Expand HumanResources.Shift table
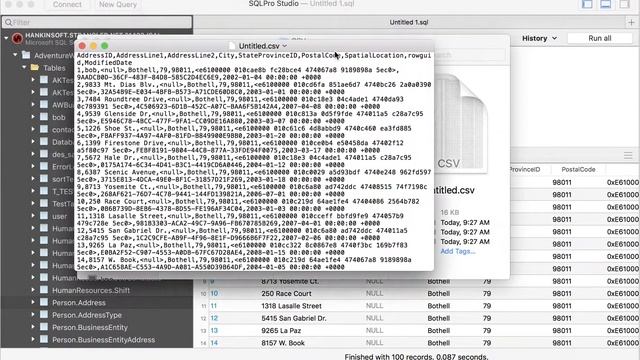This screenshot has height=360, width=640. (x=33, y=290)
